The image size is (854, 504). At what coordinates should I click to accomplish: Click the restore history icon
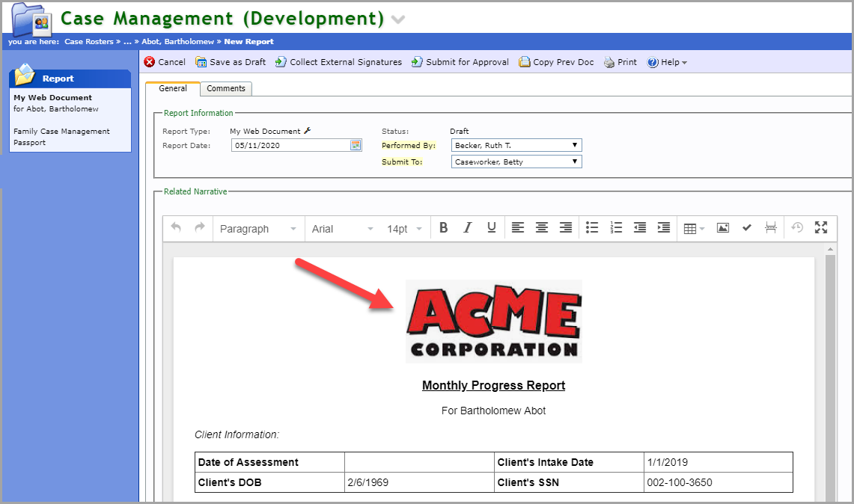pos(797,228)
